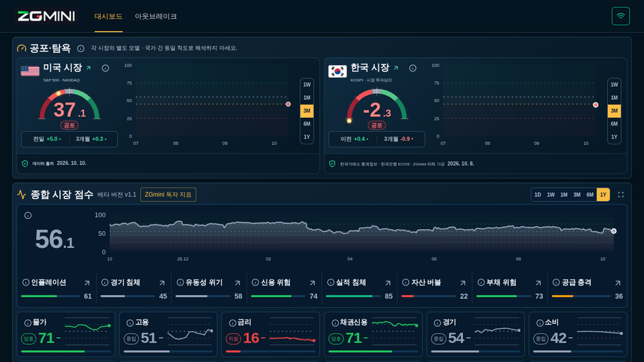This screenshot has width=644, height=362.
Task: Click info icon beside 유동성 위기
Action: click(x=180, y=282)
